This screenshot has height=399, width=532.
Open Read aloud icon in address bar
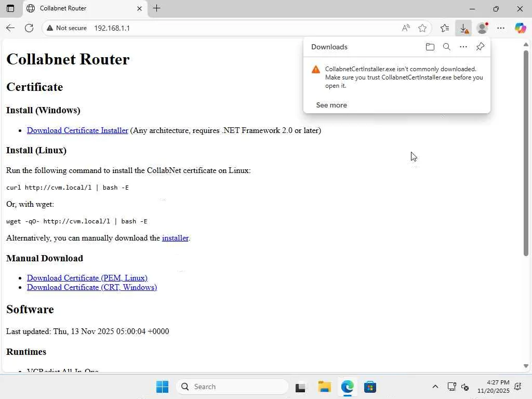406,28
